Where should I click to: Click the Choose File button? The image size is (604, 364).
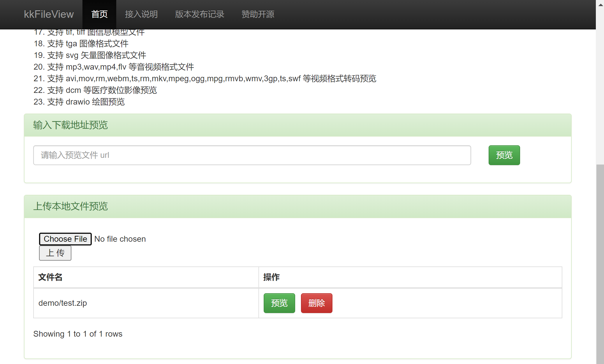click(65, 239)
